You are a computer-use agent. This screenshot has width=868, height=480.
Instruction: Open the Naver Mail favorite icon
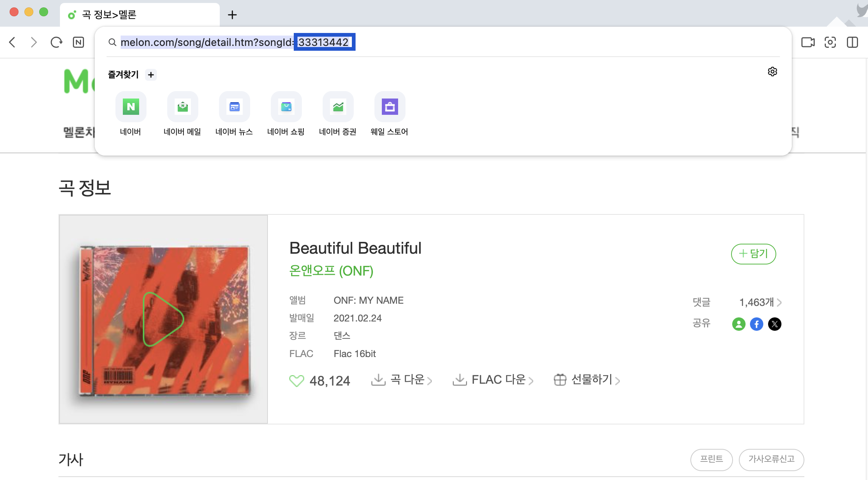click(182, 107)
